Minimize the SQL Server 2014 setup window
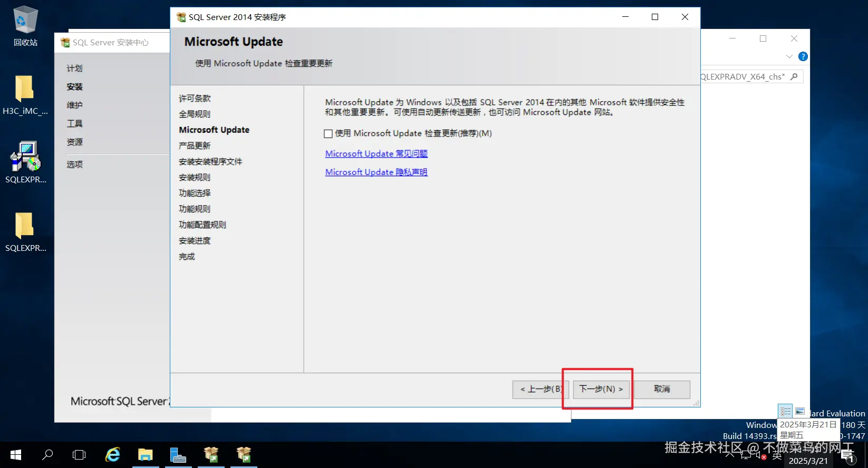868x468 pixels. pyautogui.click(x=625, y=17)
